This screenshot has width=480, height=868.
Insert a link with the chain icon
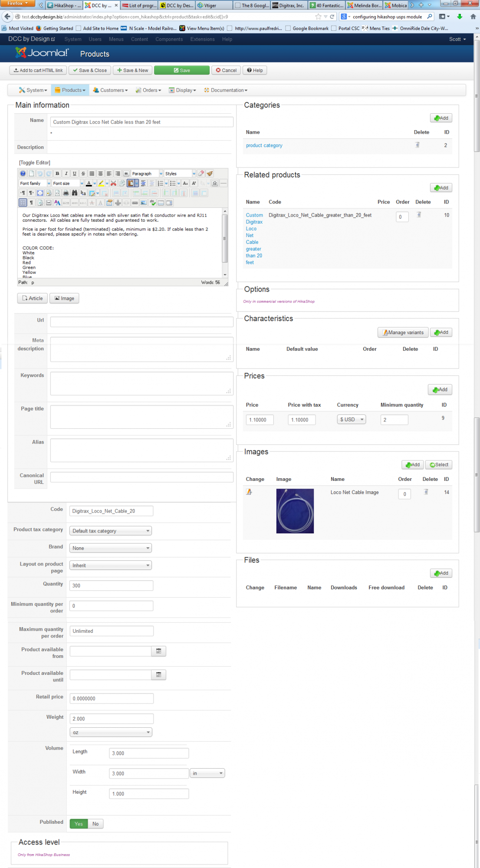(135, 203)
